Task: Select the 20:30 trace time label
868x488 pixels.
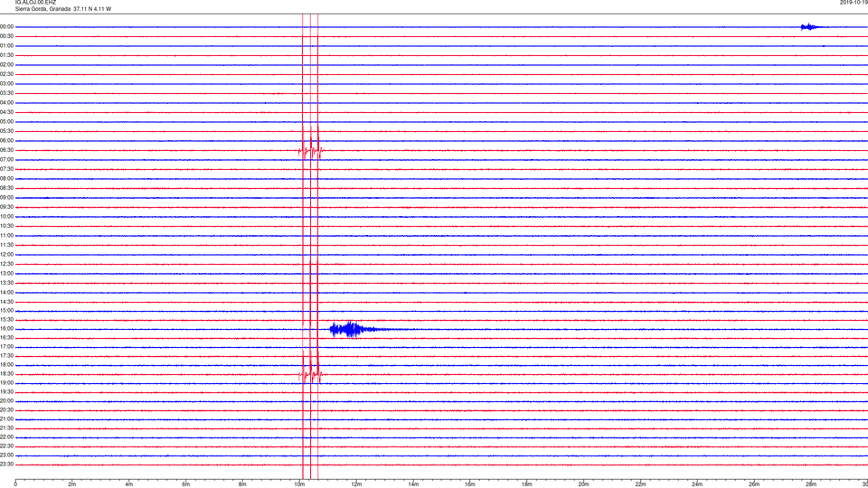Action: tap(7, 410)
